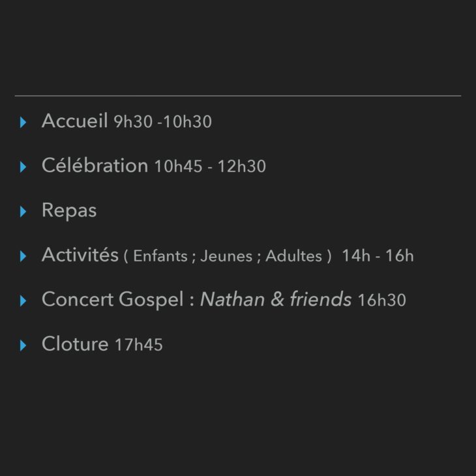This screenshot has height=476, width=476.
Task: Click the 9h30 -10h30 time text
Action: click(x=163, y=122)
